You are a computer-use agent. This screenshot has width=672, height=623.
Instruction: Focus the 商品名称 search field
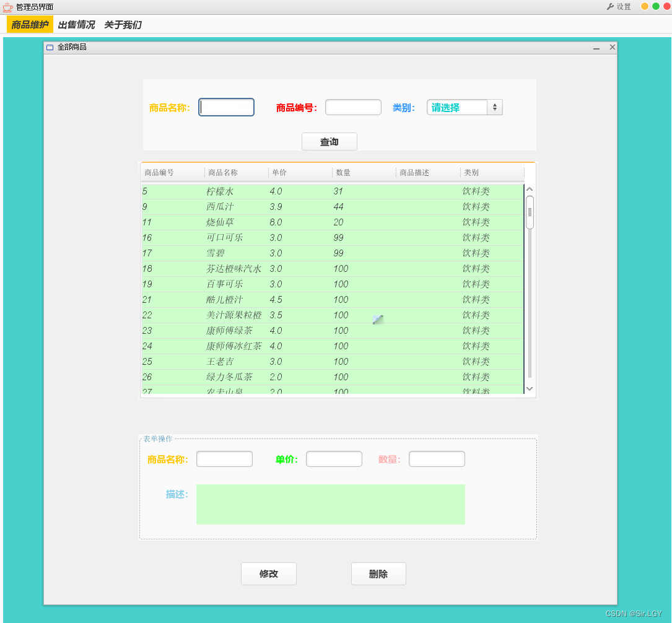pyautogui.click(x=226, y=107)
